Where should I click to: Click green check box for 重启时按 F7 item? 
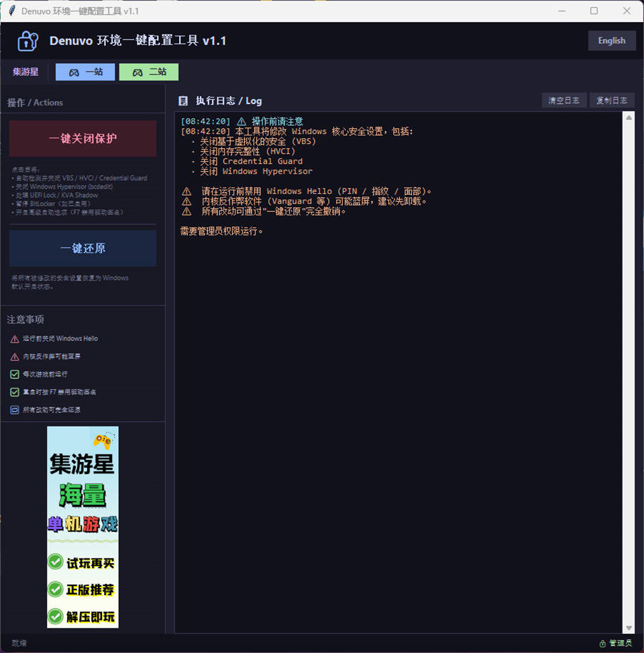(15, 392)
